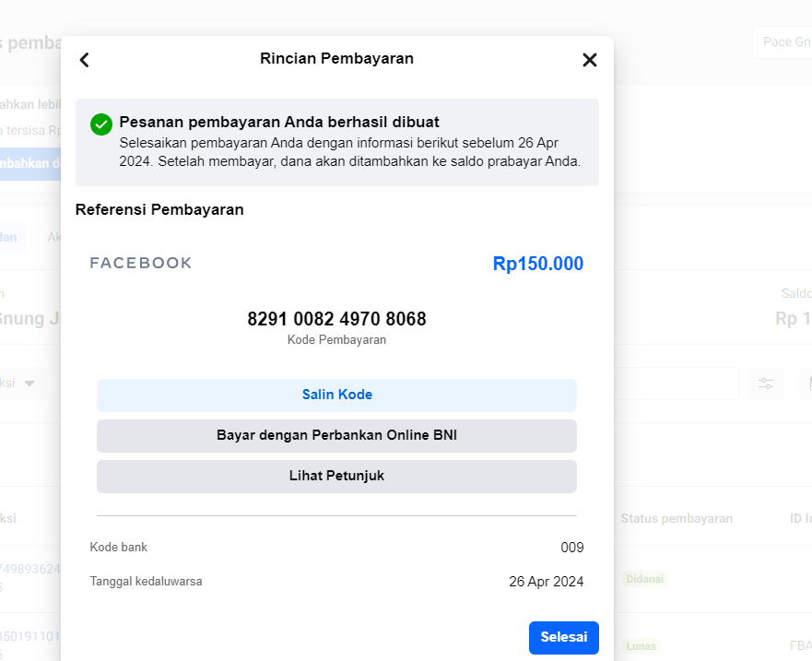Image resolution: width=812 pixels, height=661 pixels.
Task: Click the expiry date 26 Apr 2024
Action: (546, 582)
